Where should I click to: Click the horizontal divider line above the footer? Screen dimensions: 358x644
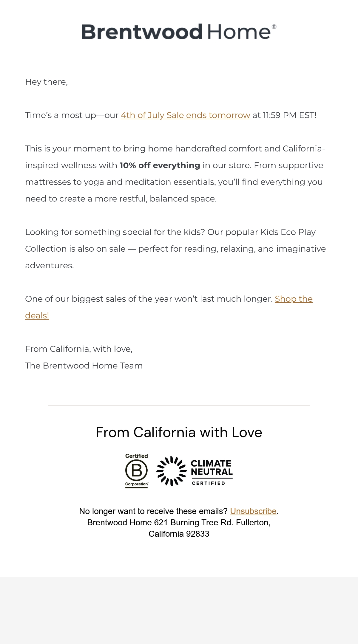179,405
